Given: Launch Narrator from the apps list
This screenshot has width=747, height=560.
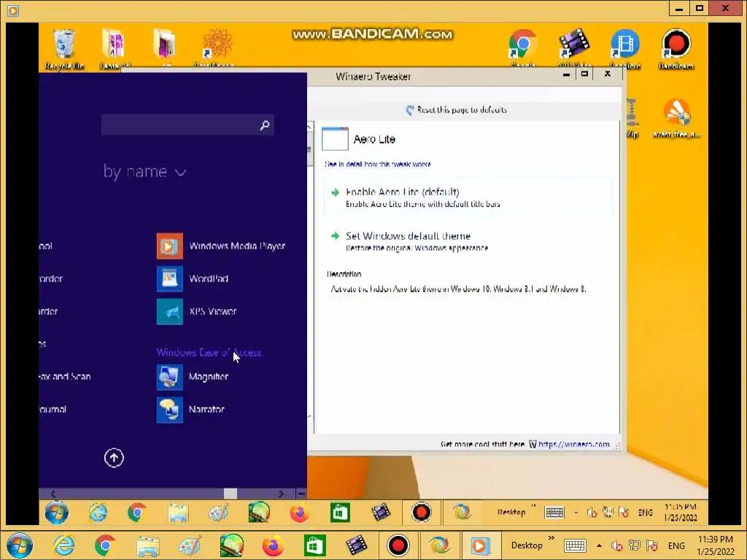Looking at the screenshot, I should [190, 410].
